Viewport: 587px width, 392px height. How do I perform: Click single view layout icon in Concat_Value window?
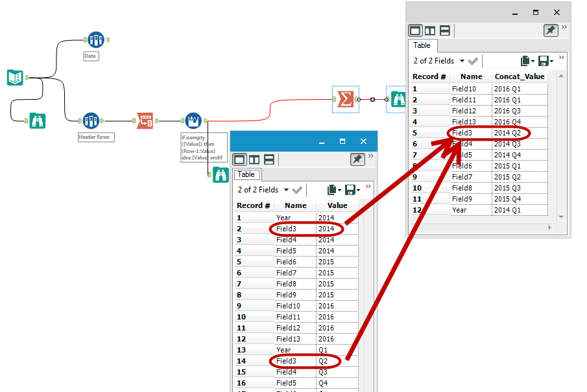click(415, 30)
